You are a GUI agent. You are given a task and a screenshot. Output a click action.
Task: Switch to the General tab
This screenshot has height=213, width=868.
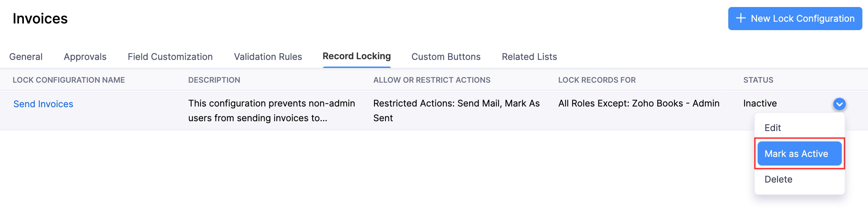tap(26, 56)
